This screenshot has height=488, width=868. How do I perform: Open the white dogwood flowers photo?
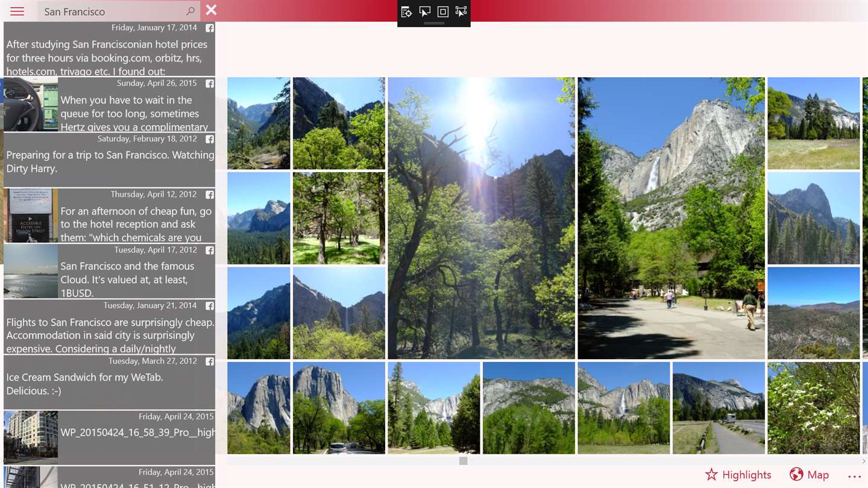pos(814,408)
